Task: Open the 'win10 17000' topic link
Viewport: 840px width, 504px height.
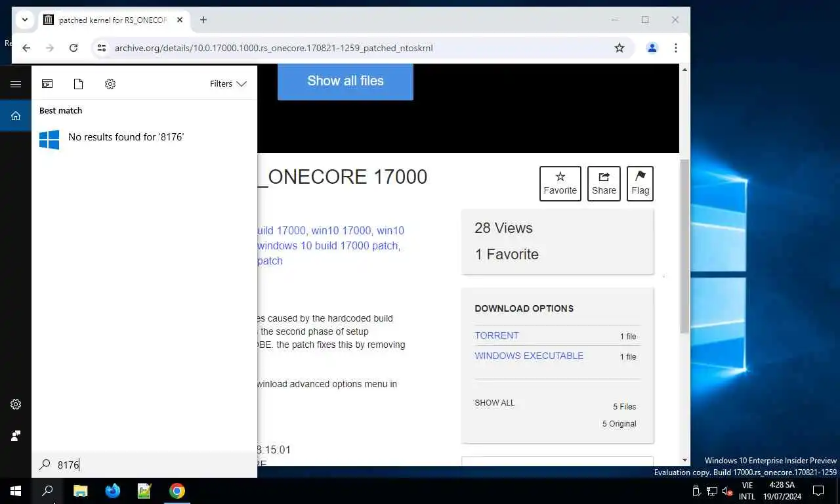Action: 341,230
